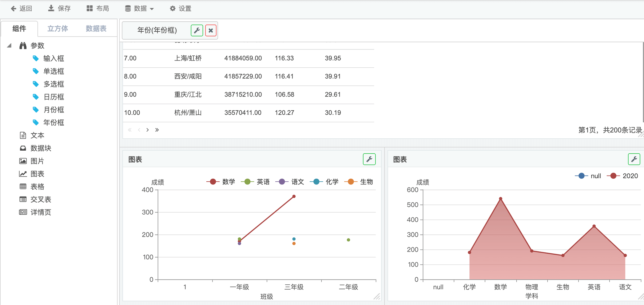Image resolution: width=644 pixels, height=305 pixels.
Task: Select the 输入框 component label
Action: tap(54, 58)
